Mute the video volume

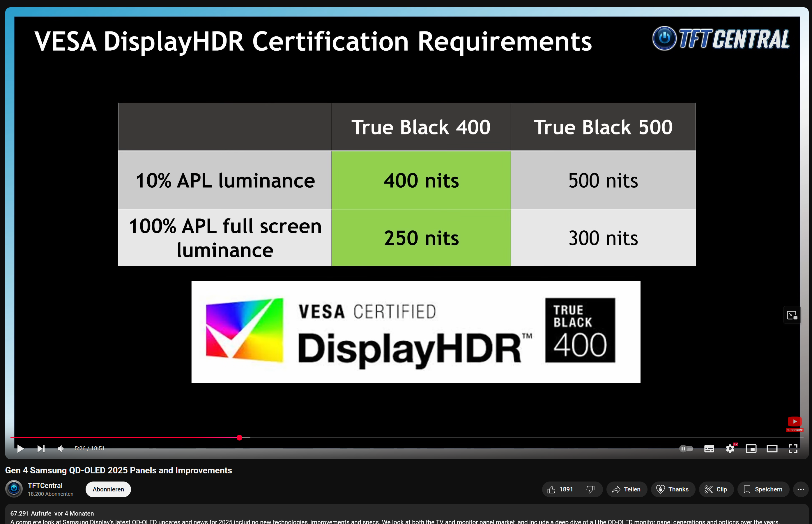coord(61,448)
